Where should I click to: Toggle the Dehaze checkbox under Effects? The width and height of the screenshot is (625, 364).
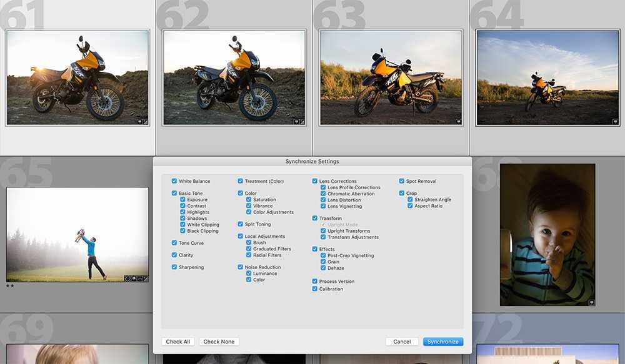point(323,268)
